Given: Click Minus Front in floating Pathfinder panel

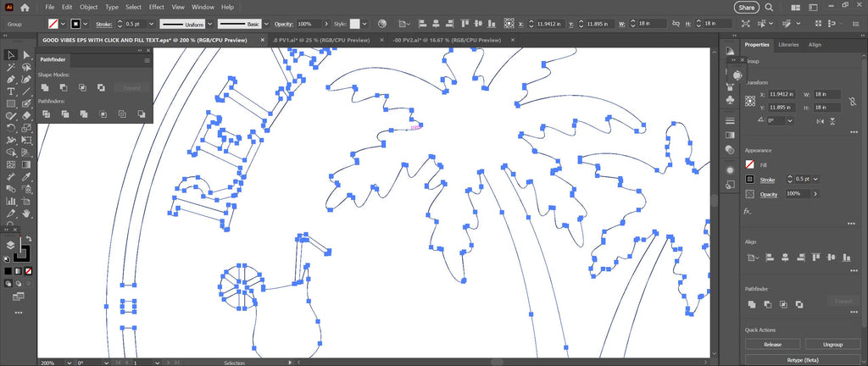Looking at the screenshot, I should click(x=64, y=87).
